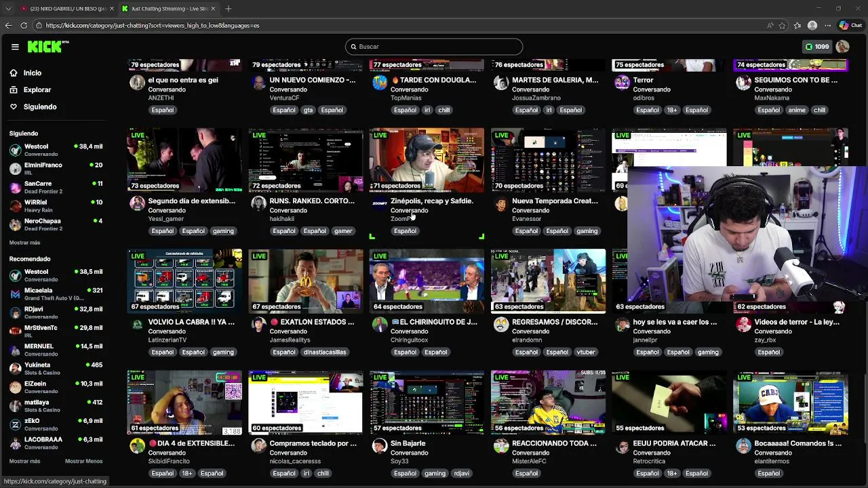Open Bocaaaaa! Comandos stream thumbnail
The width and height of the screenshot is (868, 488).
click(791, 403)
